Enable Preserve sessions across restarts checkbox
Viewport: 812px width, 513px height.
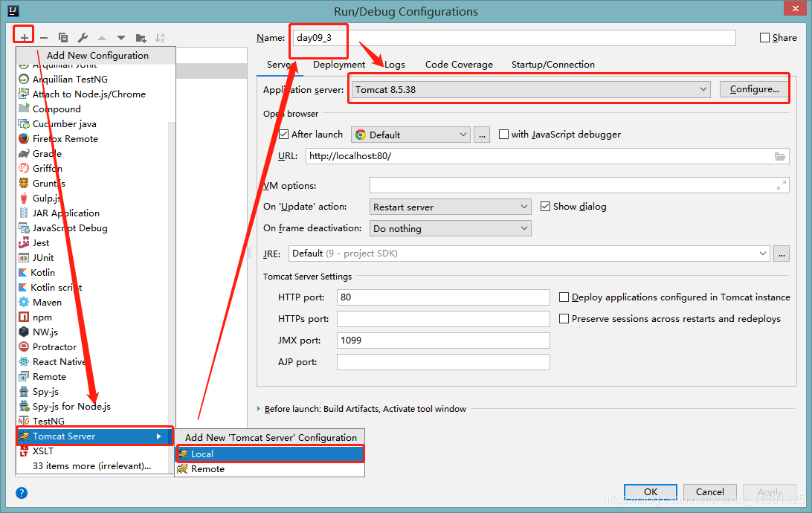point(564,319)
